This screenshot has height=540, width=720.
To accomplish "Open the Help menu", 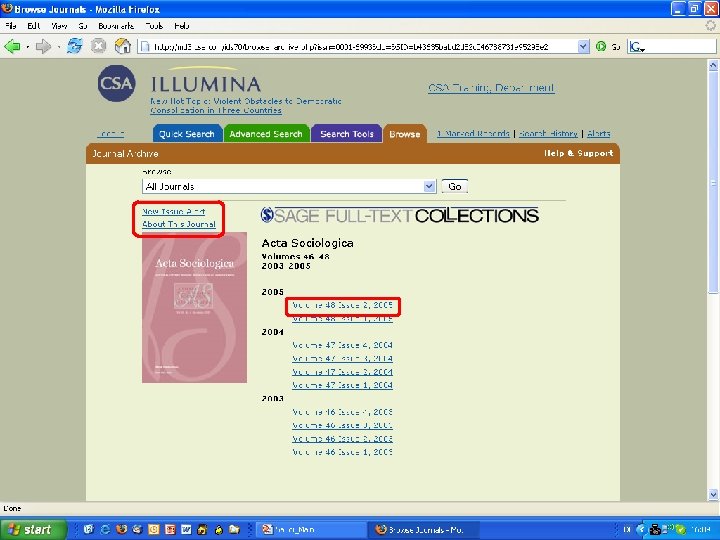I will (x=182, y=26).
